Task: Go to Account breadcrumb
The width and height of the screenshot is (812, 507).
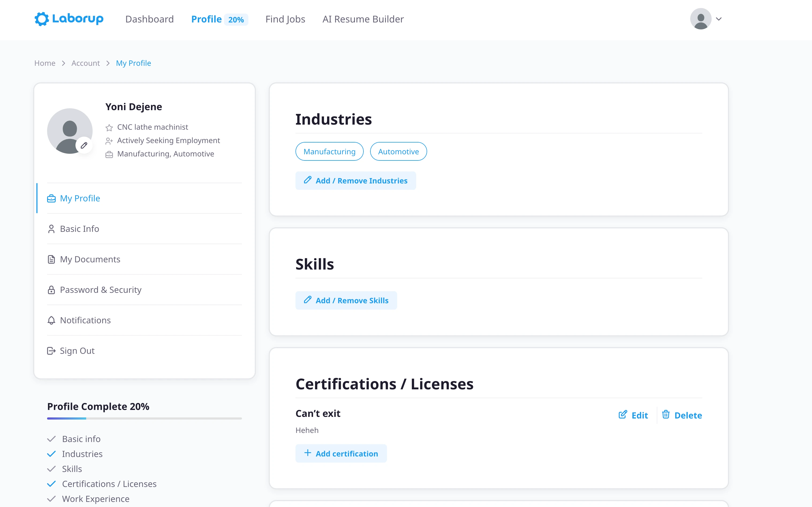Action: (x=86, y=63)
